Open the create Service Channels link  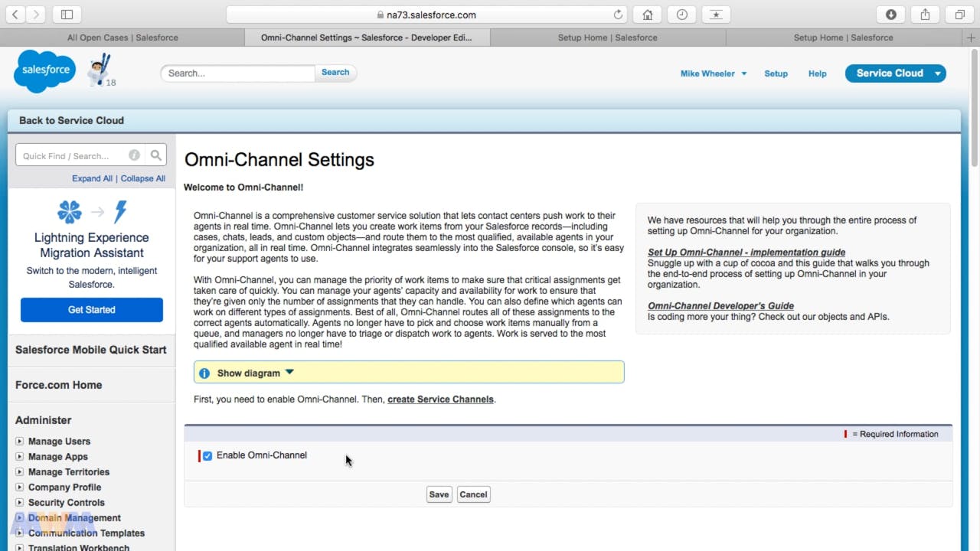click(440, 399)
